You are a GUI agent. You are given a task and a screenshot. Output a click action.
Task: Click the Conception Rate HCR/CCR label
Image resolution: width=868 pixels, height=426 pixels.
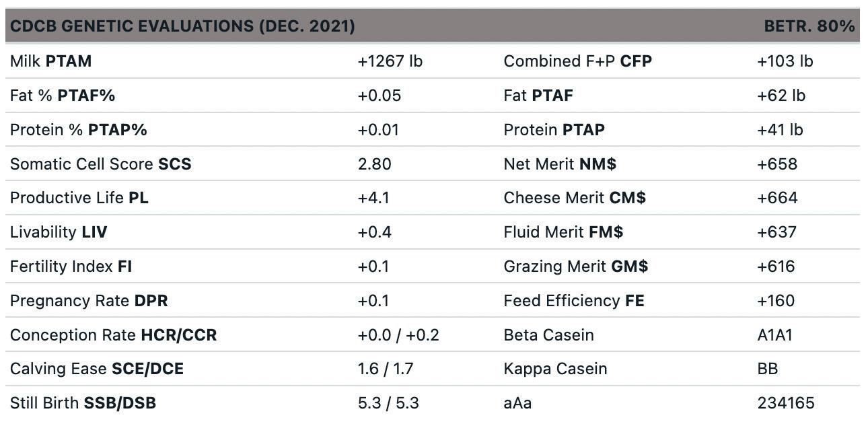[113, 335]
